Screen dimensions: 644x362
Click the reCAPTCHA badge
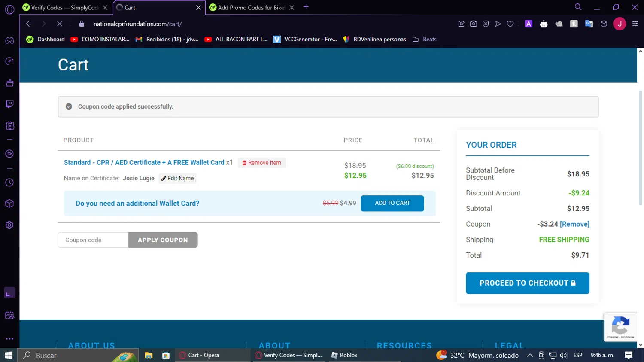coord(620,327)
